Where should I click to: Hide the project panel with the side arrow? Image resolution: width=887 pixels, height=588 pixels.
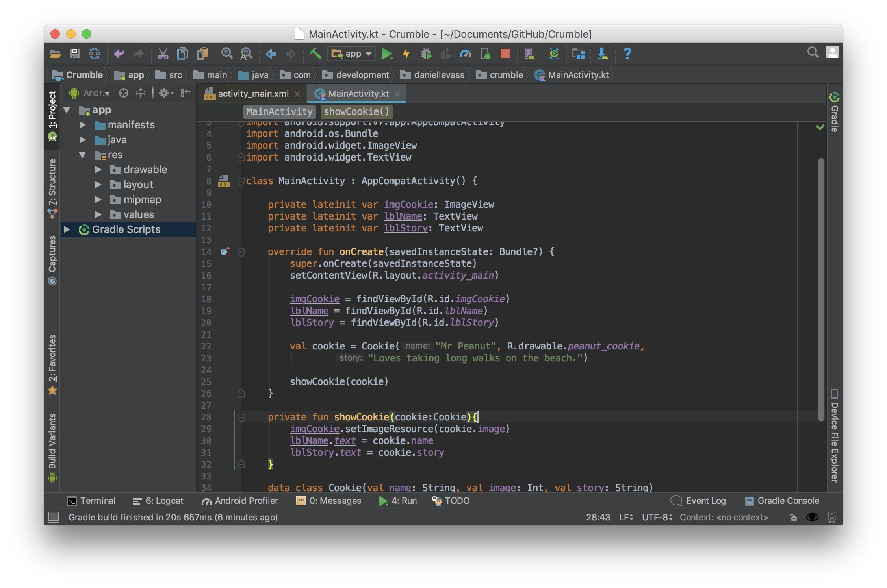(x=186, y=93)
